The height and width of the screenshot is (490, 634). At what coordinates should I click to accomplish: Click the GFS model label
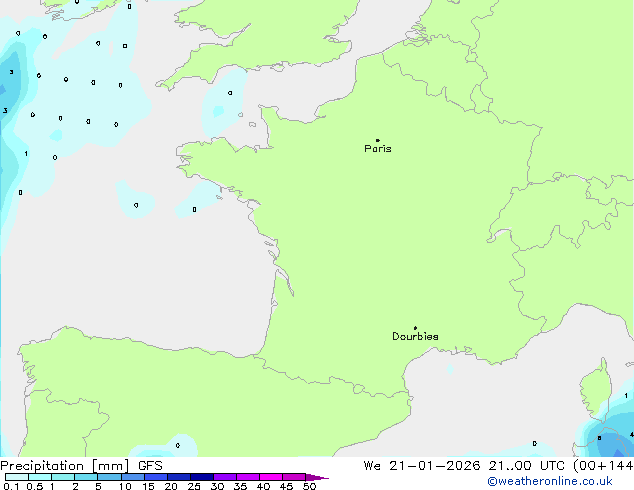point(150,466)
